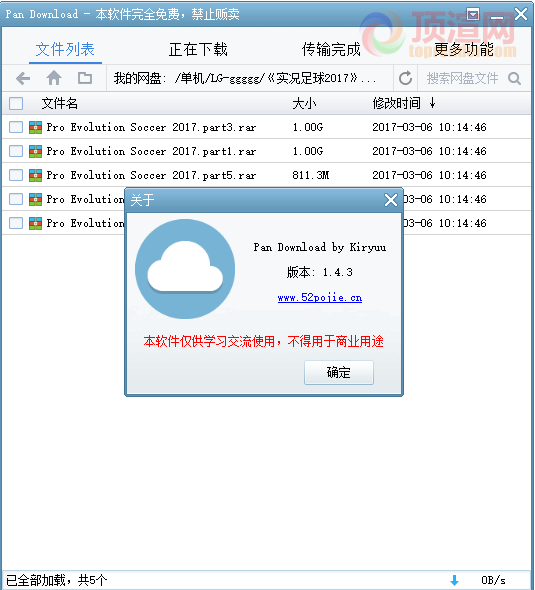Click the red 本软件仅供学习交流使用 notice
The height and width of the screenshot is (590, 535).
coord(263,341)
